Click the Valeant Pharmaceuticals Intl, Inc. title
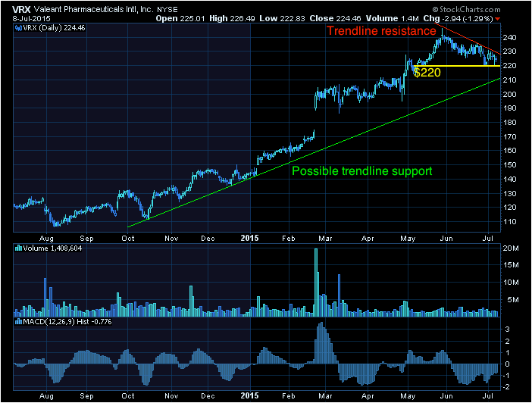The width and height of the screenshot is (532, 403). pos(94,10)
